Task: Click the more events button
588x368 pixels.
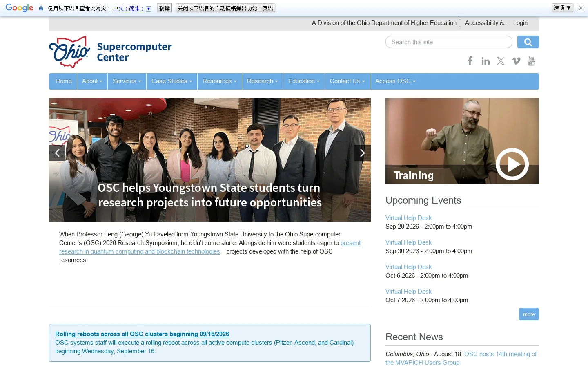Action: coord(529,314)
